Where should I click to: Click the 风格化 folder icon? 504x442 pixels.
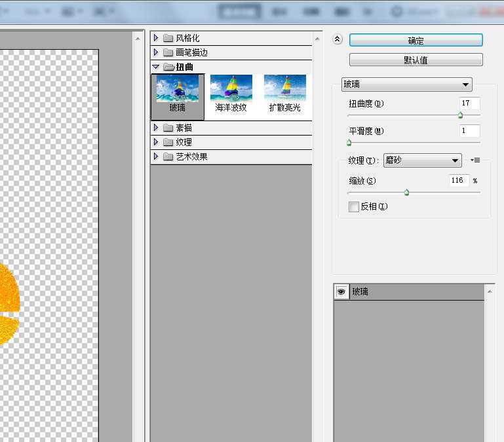[168, 38]
